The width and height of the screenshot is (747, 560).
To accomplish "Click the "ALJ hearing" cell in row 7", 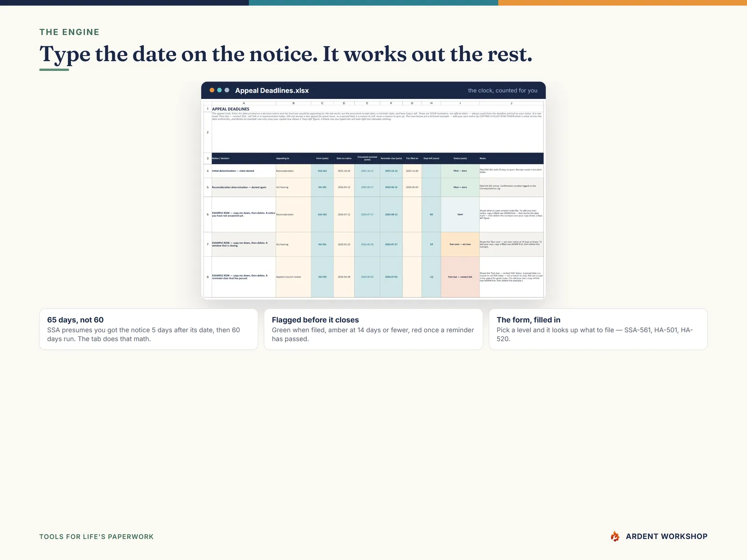I will [293, 244].
